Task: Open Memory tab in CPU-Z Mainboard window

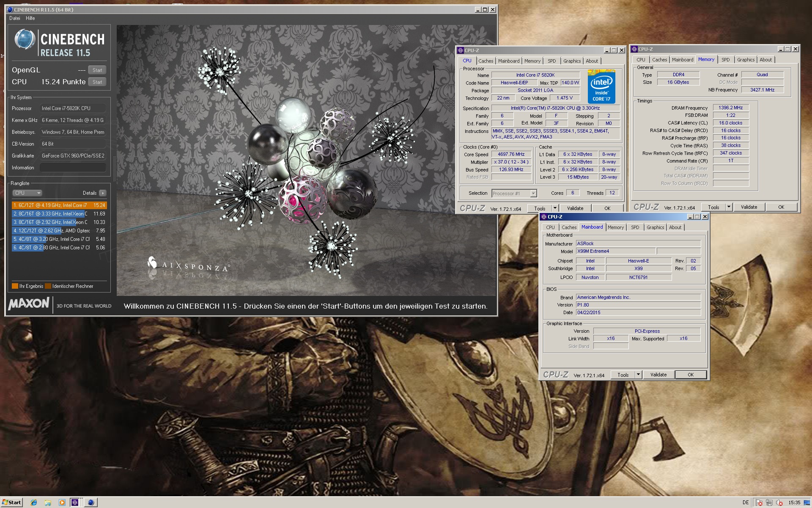Action: (x=616, y=227)
